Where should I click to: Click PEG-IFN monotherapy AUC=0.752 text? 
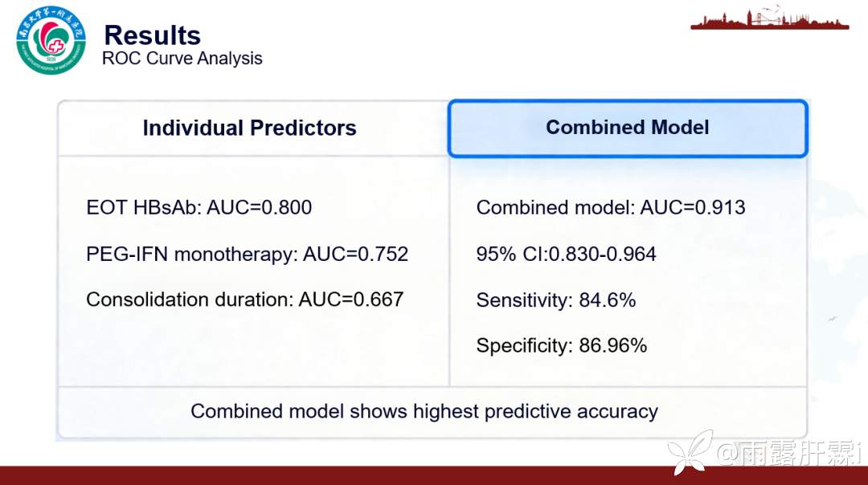tap(247, 254)
